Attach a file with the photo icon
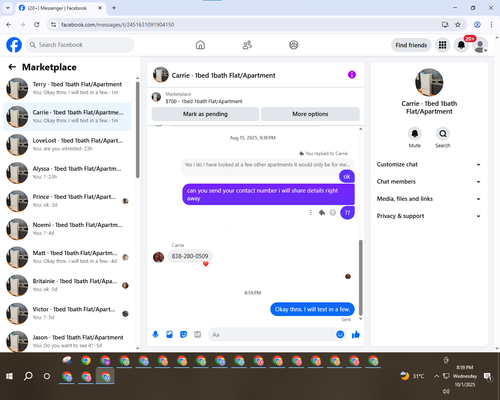The width and height of the screenshot is (500, 400). [x=169, y=334]
